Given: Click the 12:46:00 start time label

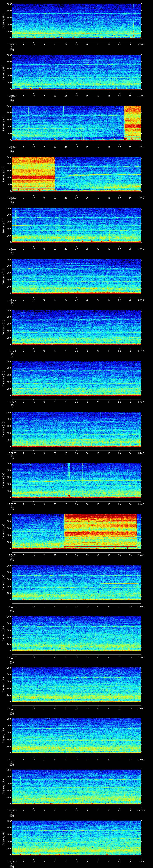Looking at the screenshot, I should click(x=12, y=147).
